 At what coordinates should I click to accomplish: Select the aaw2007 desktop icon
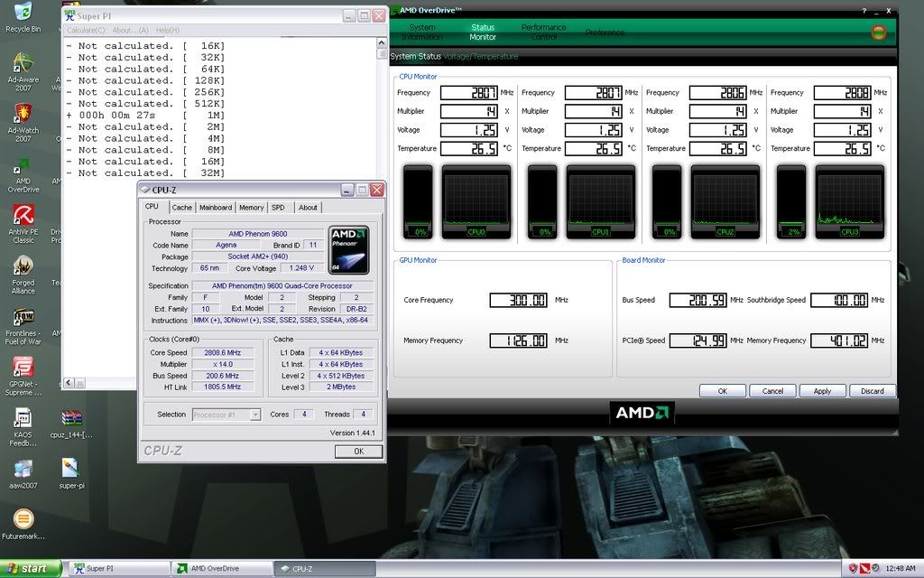(23, 475)
